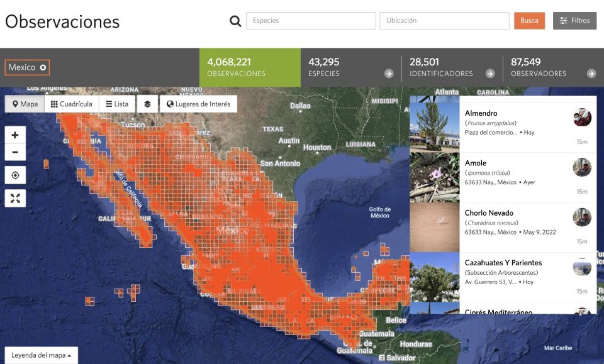Open the Observadores arrow icon
The height and width of the screenshot is (364, 604).
591,74
